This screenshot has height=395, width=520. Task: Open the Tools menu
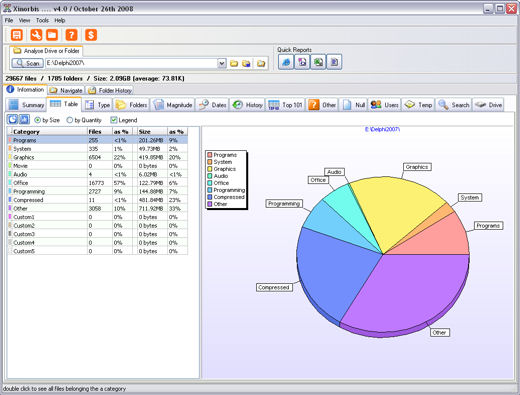(42, 20)
